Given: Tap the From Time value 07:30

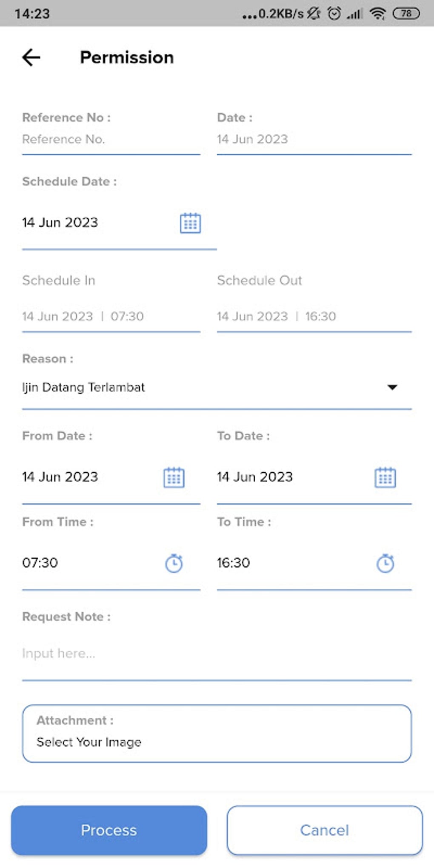Looking at the screenshot, I should (x=40, y=563).
